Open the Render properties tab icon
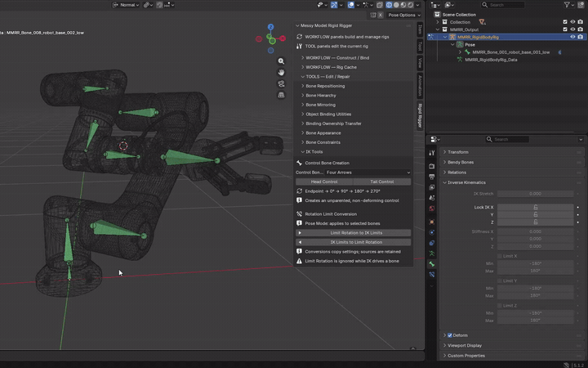588x368 pixels. 432,166
